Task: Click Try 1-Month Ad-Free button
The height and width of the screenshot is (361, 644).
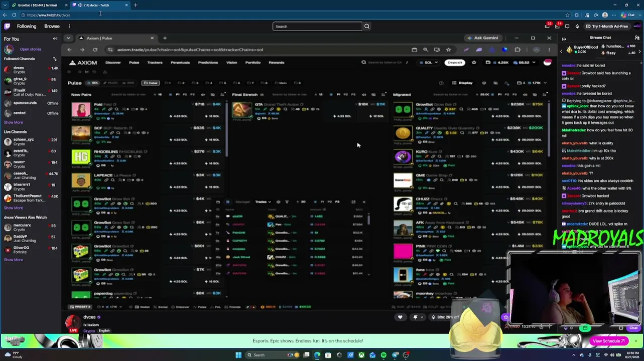Action: pyautogui.click(x=606, y=27)
